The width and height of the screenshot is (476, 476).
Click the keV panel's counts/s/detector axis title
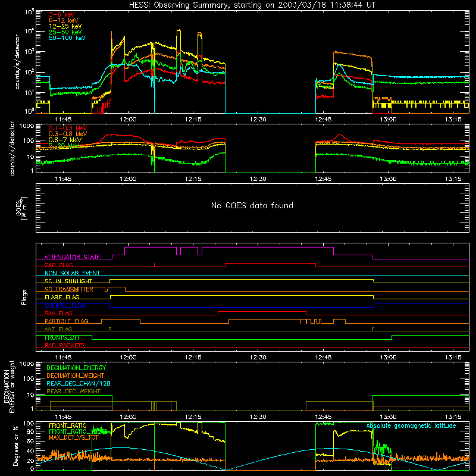coord(17,62)
